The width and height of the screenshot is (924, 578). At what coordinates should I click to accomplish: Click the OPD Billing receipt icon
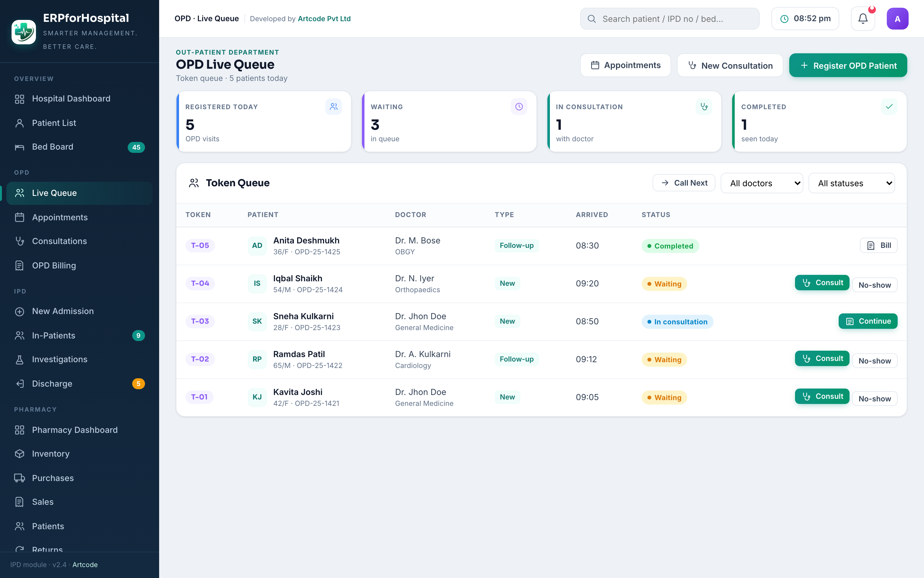click(x=20, y=265)
